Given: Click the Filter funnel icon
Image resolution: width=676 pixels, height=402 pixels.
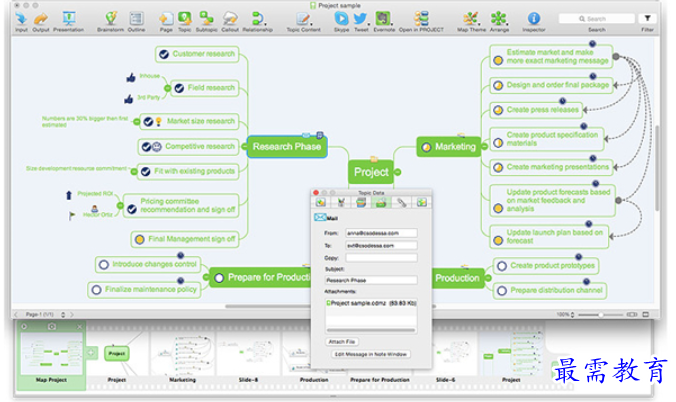Looking at the screenshot, I should (x=648, y=19).
